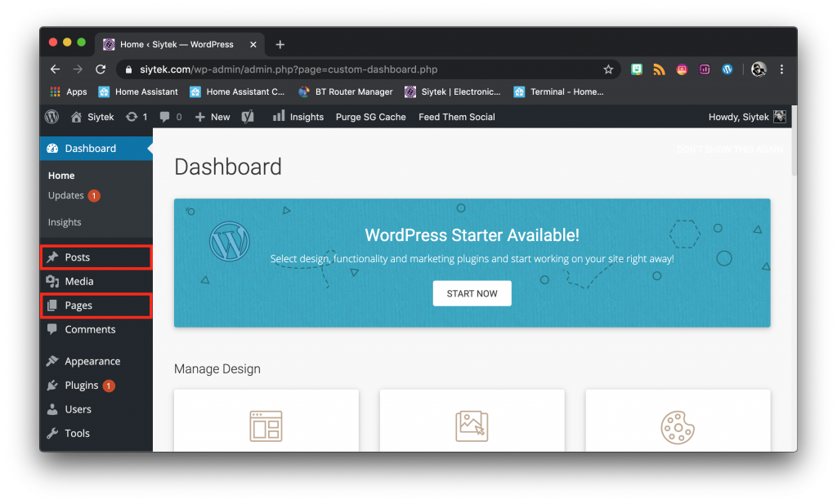Open Pages in the sidebar
Image resolution: width=837 pixels, height=504 pixels.
click(x=96, y=306)
